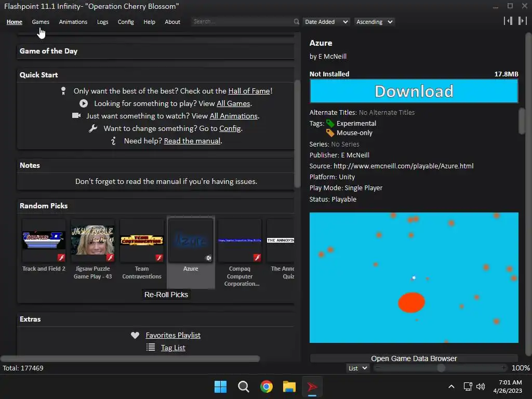Toggle the left sidebar icon
Image resolution: width=532 pixels, height=399 pixels.
[x=508, y=21]
